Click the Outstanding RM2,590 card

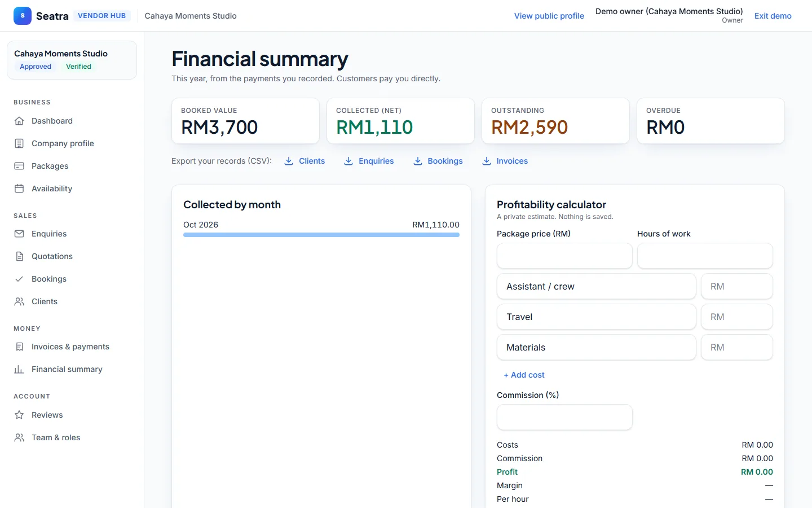click(555, 121)
